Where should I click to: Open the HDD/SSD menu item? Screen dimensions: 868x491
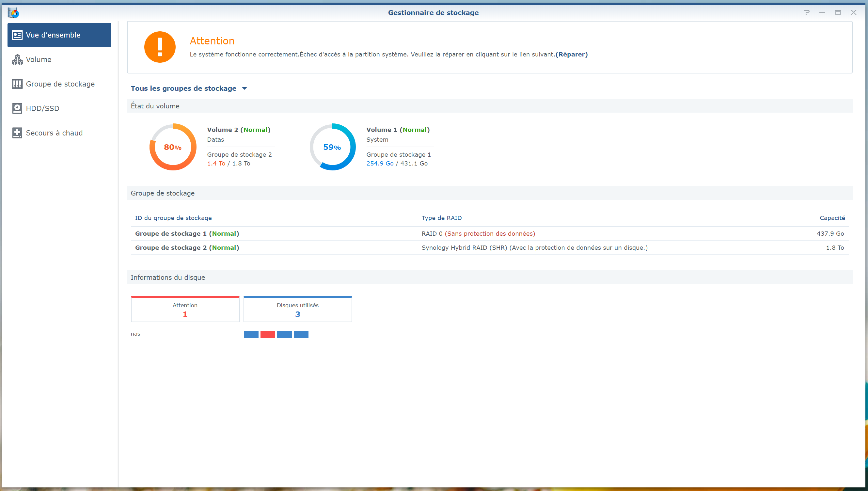[x=42, y=108]
